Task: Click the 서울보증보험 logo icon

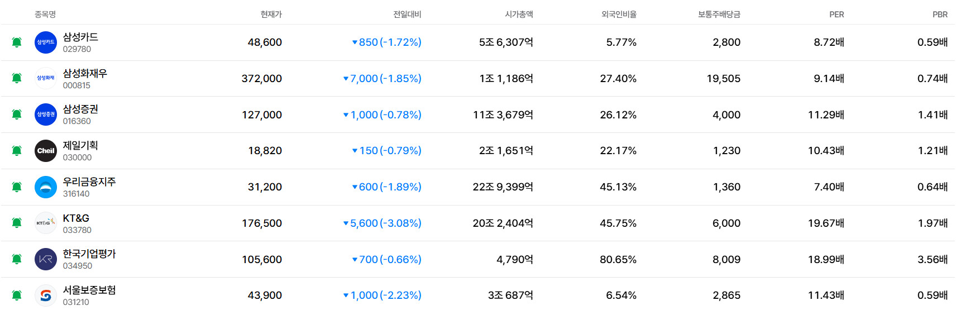Action: point(46,295)
